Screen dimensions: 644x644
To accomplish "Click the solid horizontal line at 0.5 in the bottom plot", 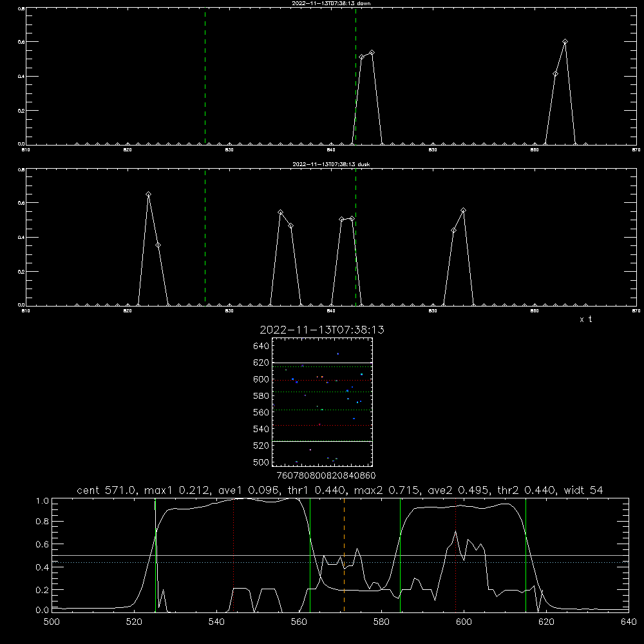I will tap(341, 555).
